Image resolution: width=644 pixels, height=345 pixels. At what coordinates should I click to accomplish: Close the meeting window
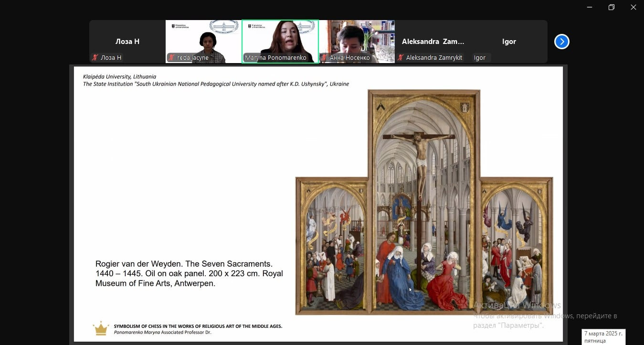(633, 7)
